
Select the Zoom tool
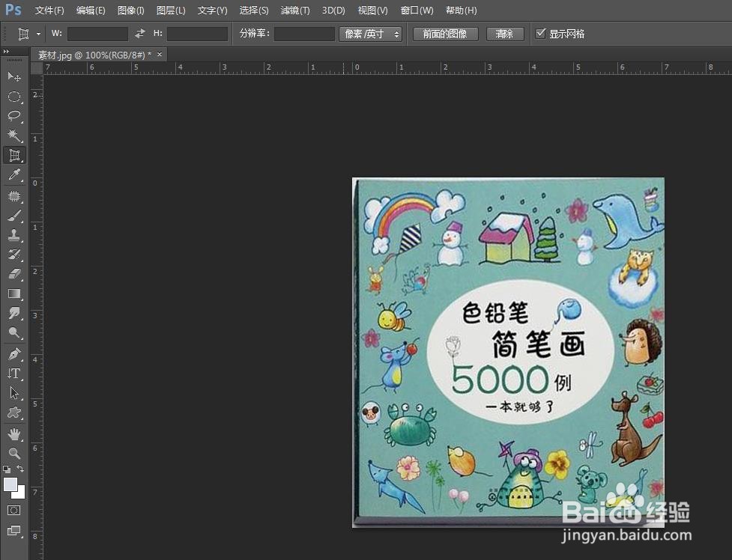click(x=13, y=454)
